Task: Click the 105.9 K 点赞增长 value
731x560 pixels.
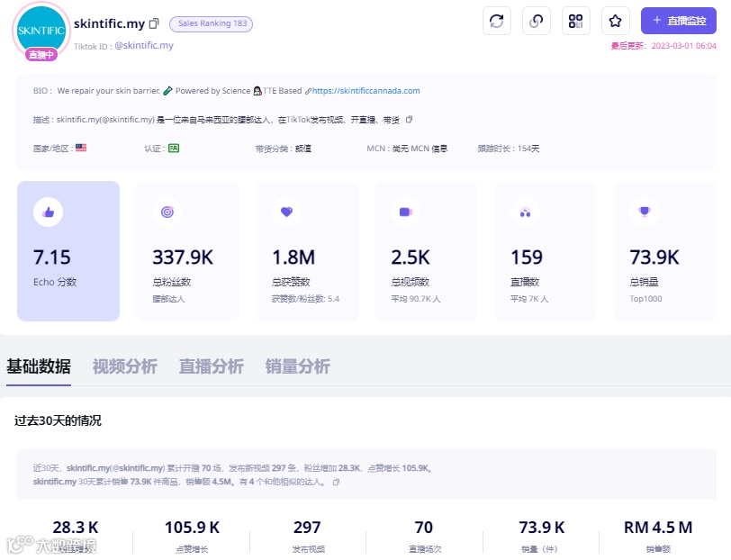Action: coord(192,528)
